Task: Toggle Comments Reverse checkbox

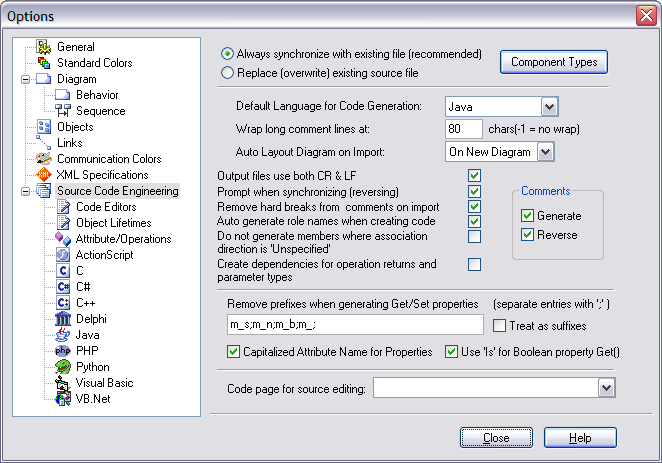Action: 527,235
